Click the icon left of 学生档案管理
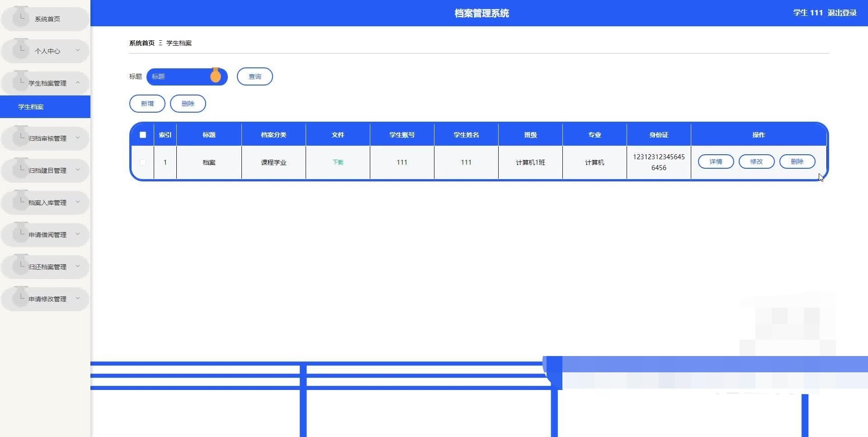 pyautogui.click(x=21, y=81)
